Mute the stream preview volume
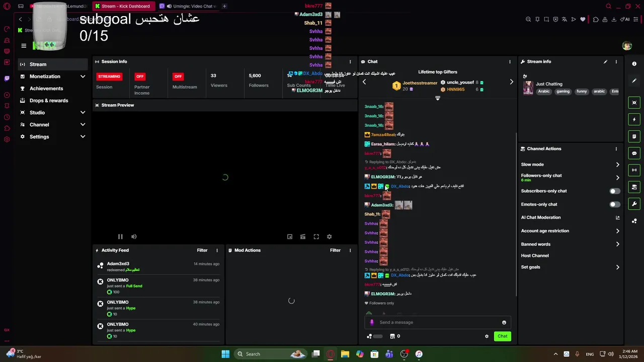 click(x=134, y=237)
